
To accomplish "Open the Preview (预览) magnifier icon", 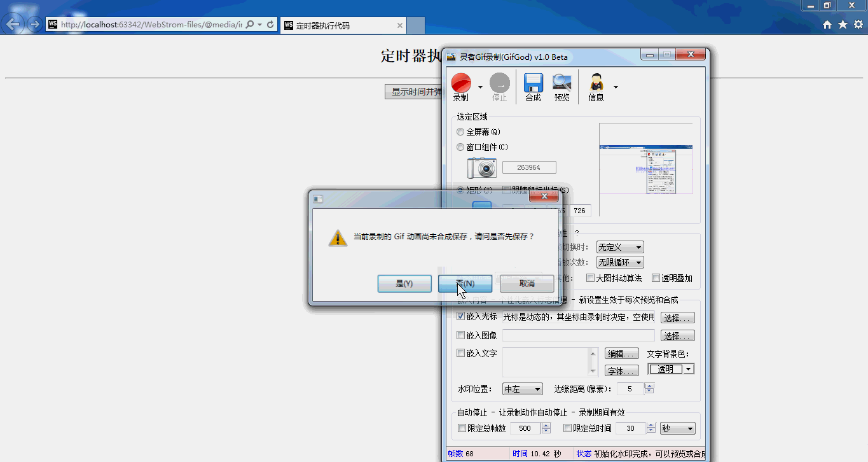I will point(561,83).
